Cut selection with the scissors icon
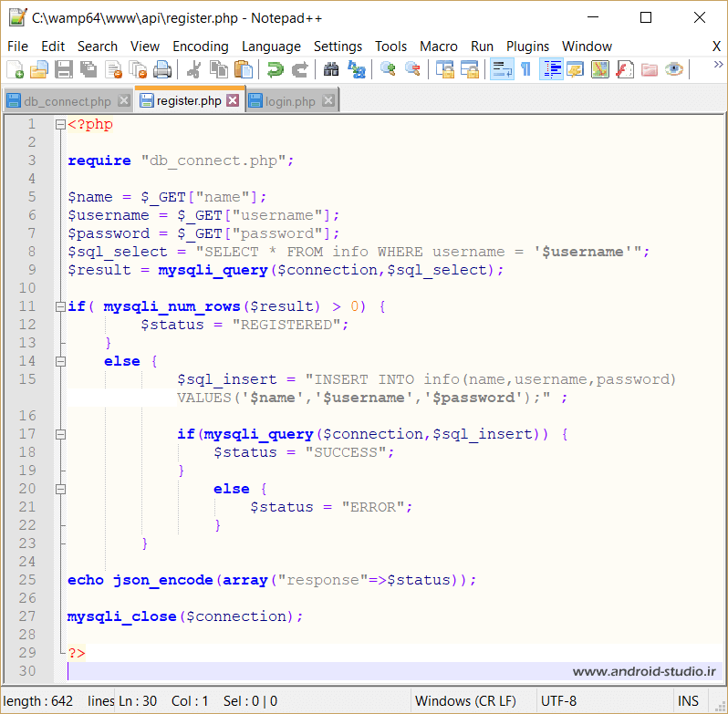Screen dimensions: 728x714 193,69
